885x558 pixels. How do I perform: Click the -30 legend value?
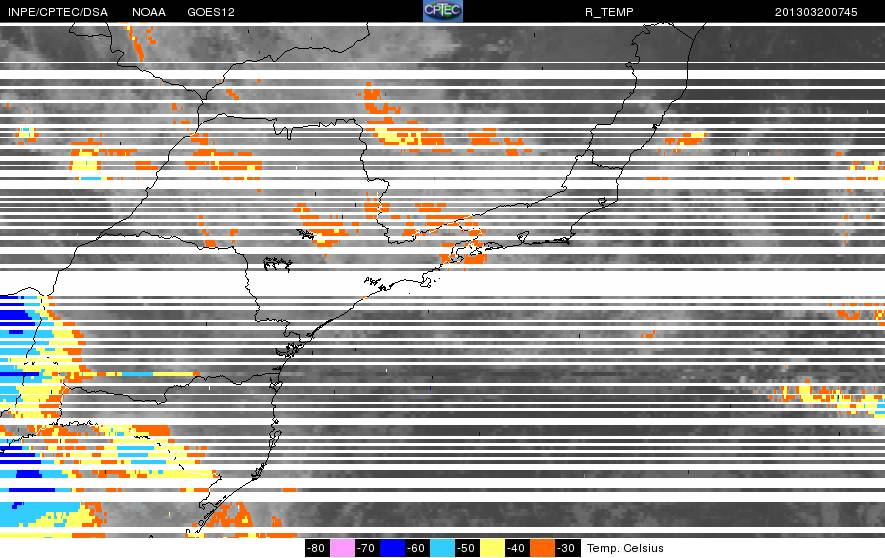[567, 548]
